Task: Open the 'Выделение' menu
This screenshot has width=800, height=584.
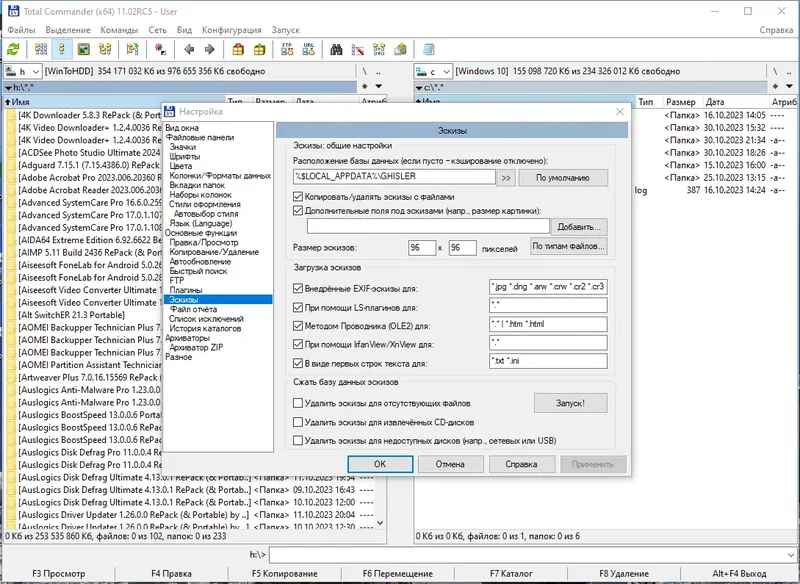Action: tap(68, 30)
